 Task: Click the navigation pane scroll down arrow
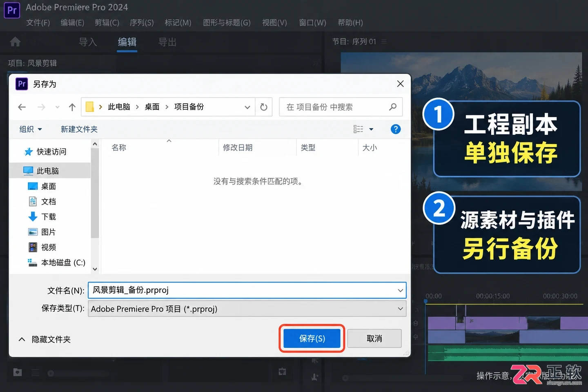[95, 269]
